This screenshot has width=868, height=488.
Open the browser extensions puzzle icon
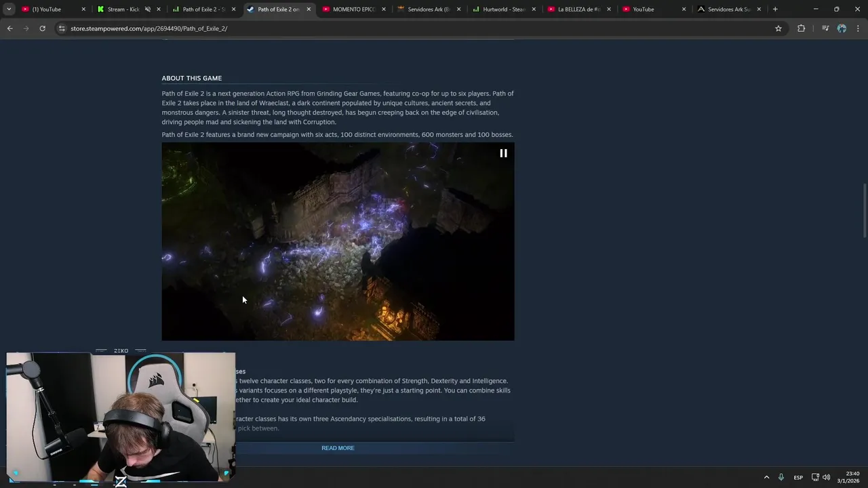click(801, 28)
